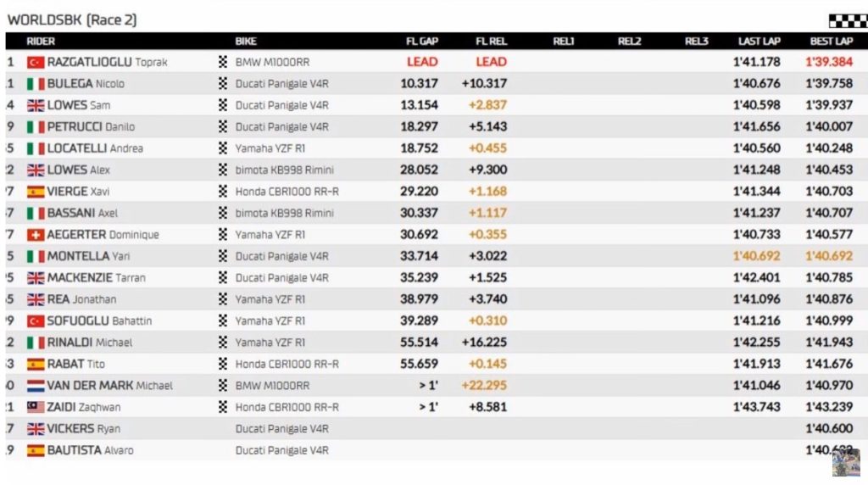Click the checkered flag icon in Rea's row

(223, 299)
